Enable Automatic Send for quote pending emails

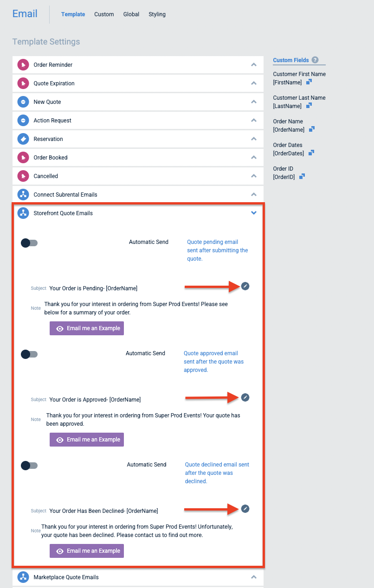(x=29, y=243)
